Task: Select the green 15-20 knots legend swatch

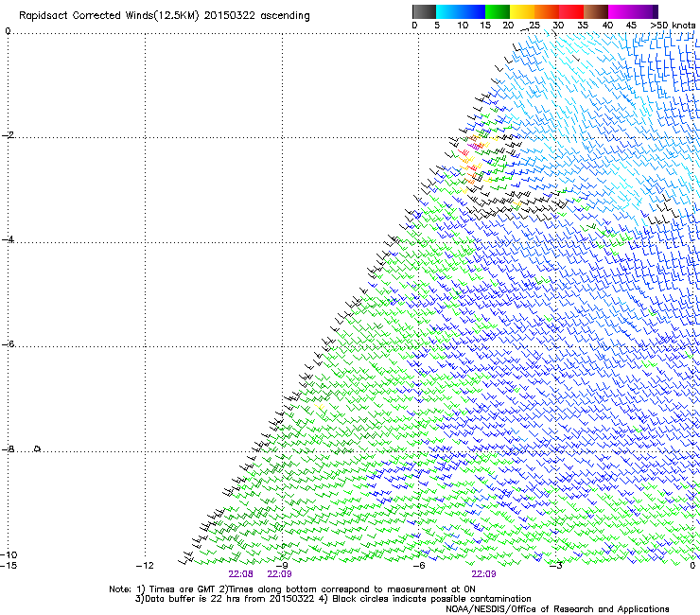Action: pyautogui.click(x=498, y=11)
